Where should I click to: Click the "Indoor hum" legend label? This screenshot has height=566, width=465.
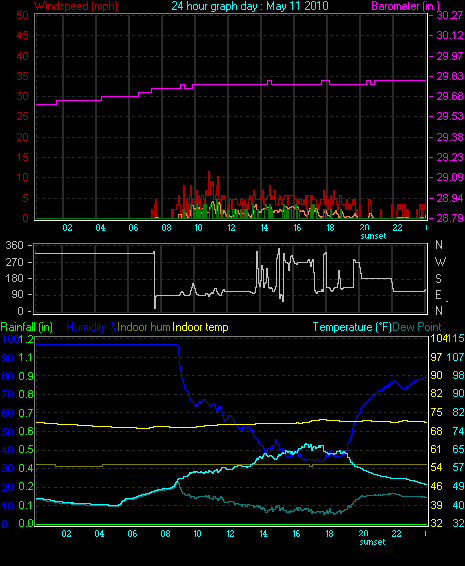click(x=144, y=327)
